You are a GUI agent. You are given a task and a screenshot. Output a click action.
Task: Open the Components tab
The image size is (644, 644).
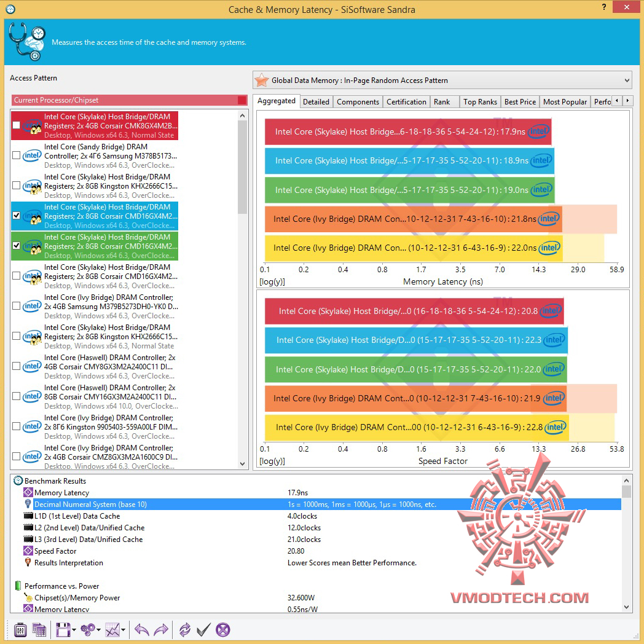click(x=358, y=102)
